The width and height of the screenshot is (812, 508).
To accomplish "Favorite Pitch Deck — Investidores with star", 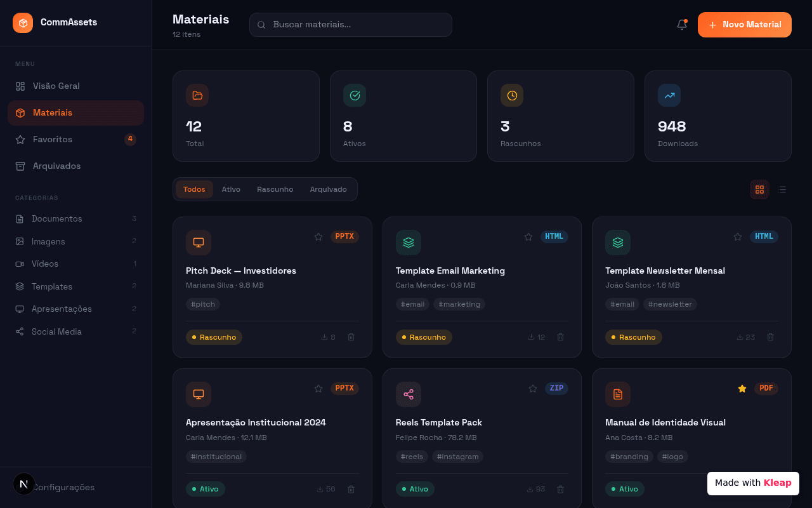I will click(x=318, y=237).
